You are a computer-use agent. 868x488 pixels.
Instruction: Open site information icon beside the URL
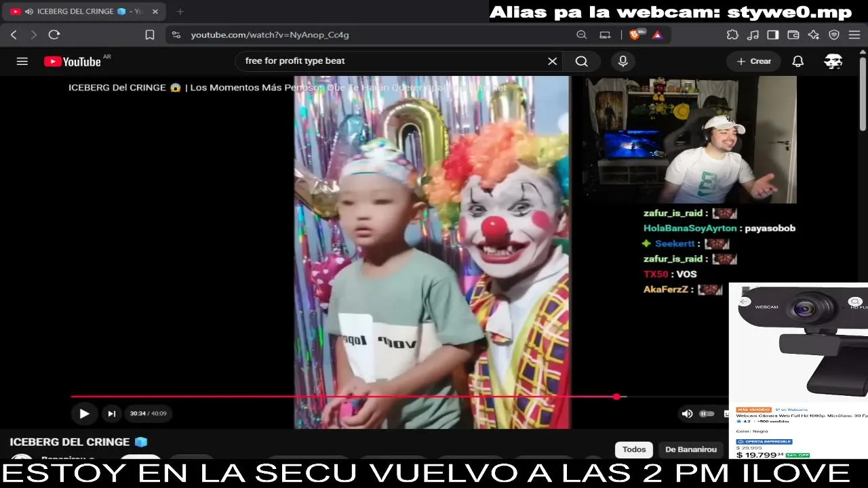point(176,35)
